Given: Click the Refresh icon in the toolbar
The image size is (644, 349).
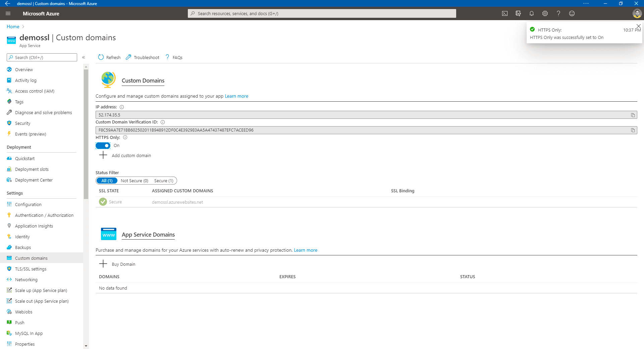Looking at the screenshot, I should click(x=101, y=57).
